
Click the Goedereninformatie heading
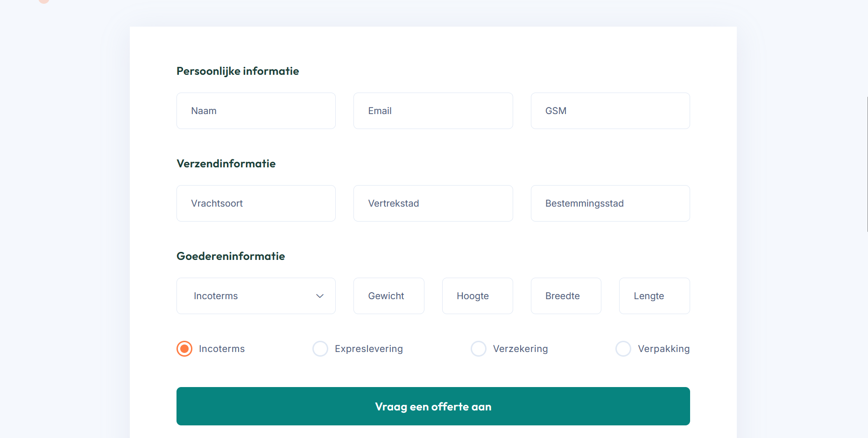pos(231,256)
